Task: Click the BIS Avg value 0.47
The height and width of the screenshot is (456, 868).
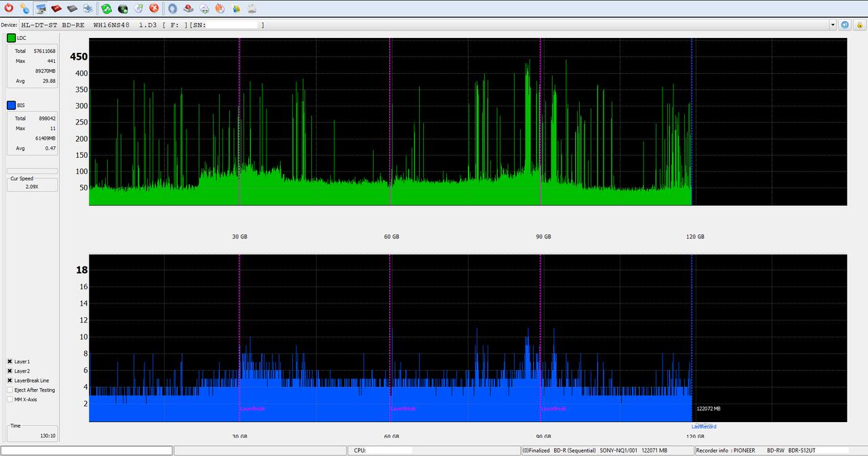Action: (x=50, y=148)
